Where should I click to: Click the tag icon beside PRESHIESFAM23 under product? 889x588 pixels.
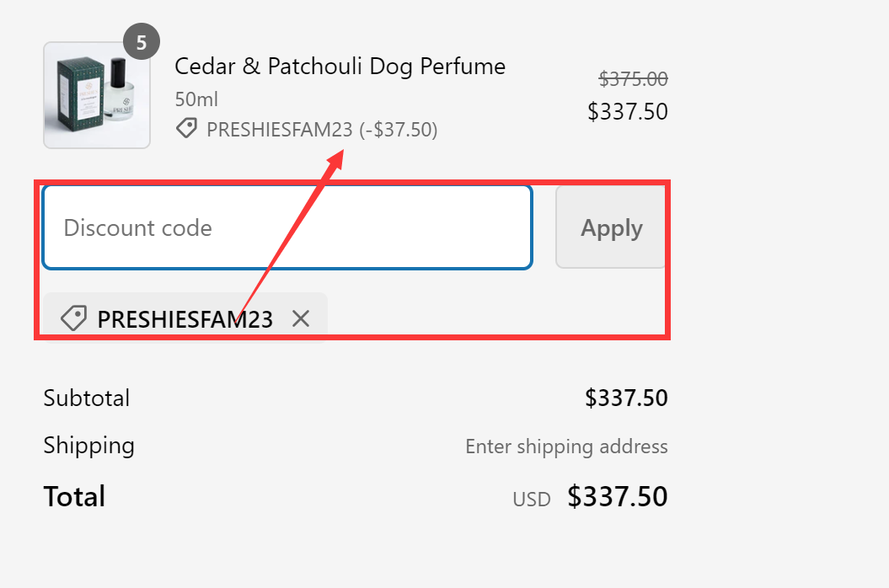click(186, 129)
